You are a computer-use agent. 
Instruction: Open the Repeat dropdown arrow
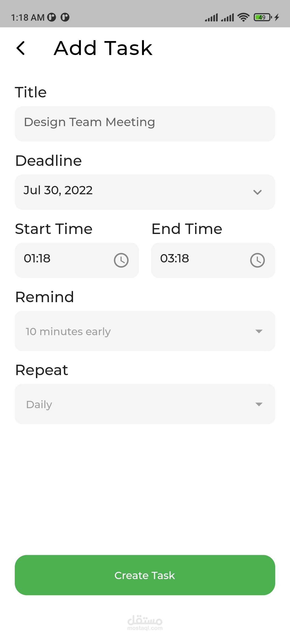point(259,404)
